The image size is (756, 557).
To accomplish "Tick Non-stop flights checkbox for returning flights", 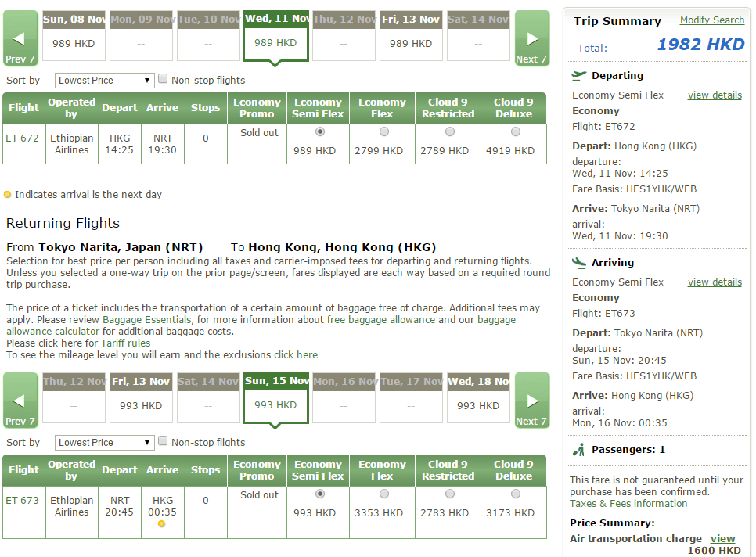I will (164, 441).
